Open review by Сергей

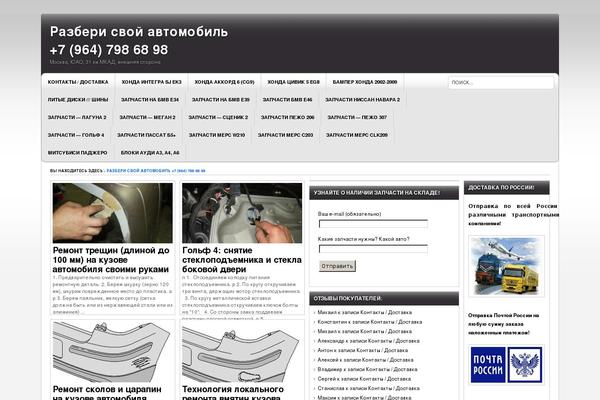364,379
